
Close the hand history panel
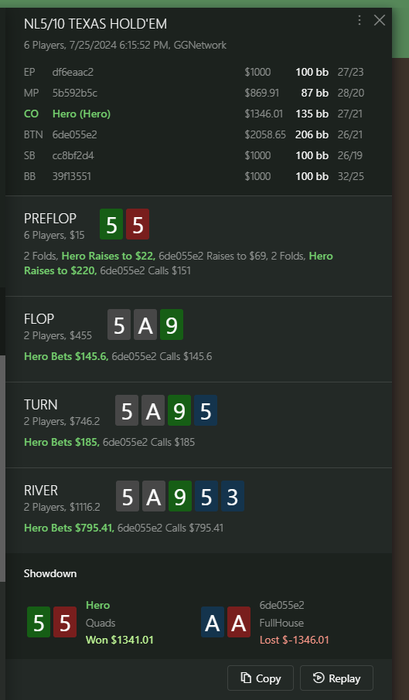click(x=379, y=20)
